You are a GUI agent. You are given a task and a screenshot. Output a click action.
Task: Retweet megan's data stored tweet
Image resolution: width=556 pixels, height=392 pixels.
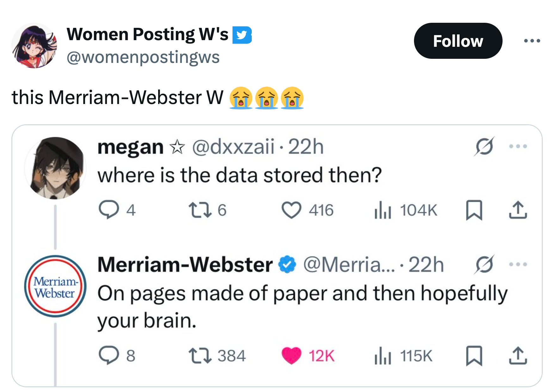pos(200,210)
